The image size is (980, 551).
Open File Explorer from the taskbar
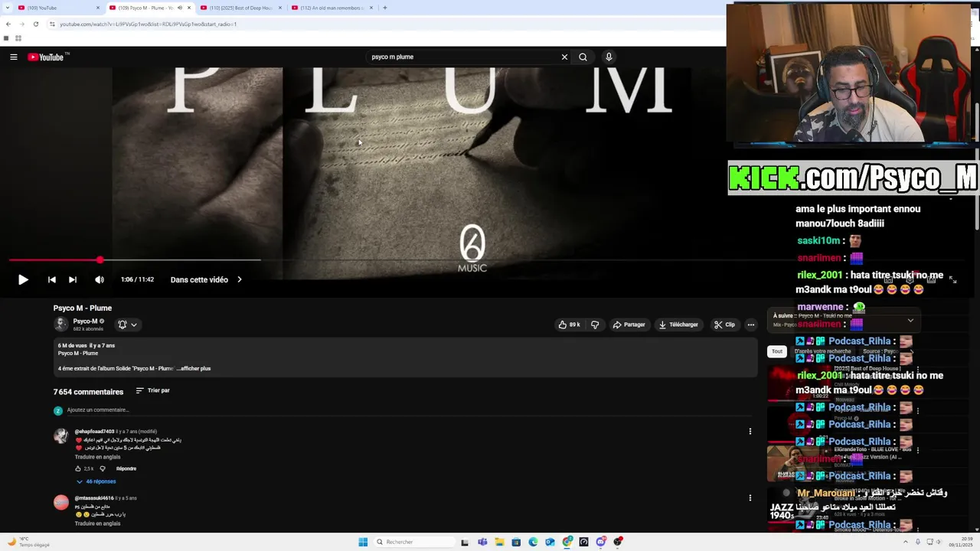click(x=499, y=542)
